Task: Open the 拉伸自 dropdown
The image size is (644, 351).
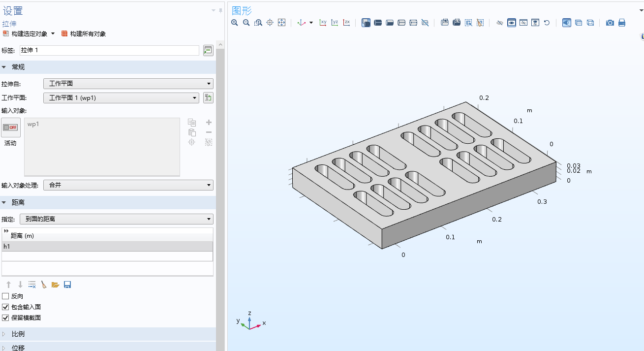Action: (x=128, y=84)
